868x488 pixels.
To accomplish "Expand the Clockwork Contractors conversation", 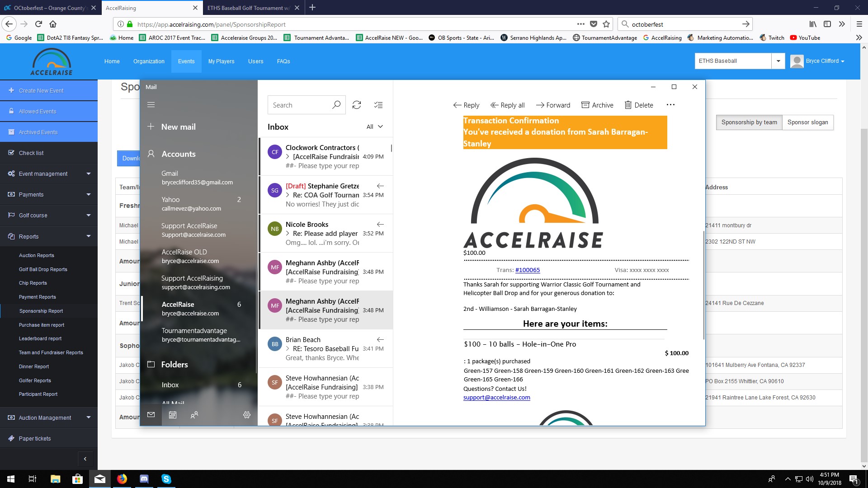I will pyautogui.click(x=288, y=156).
